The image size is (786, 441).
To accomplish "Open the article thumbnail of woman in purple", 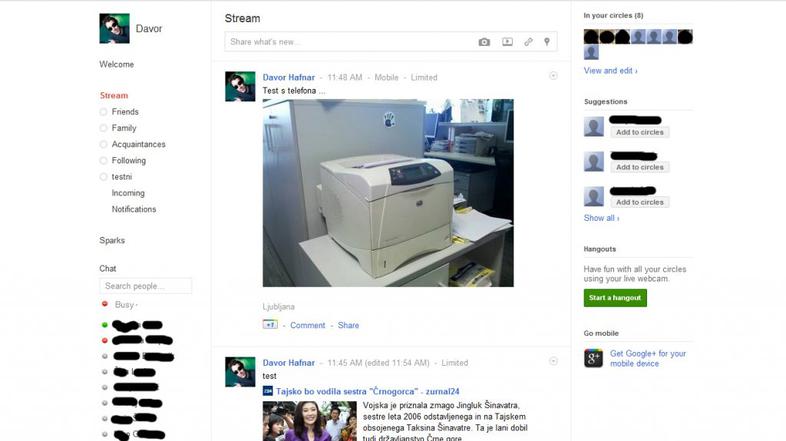I will [310, 421].
